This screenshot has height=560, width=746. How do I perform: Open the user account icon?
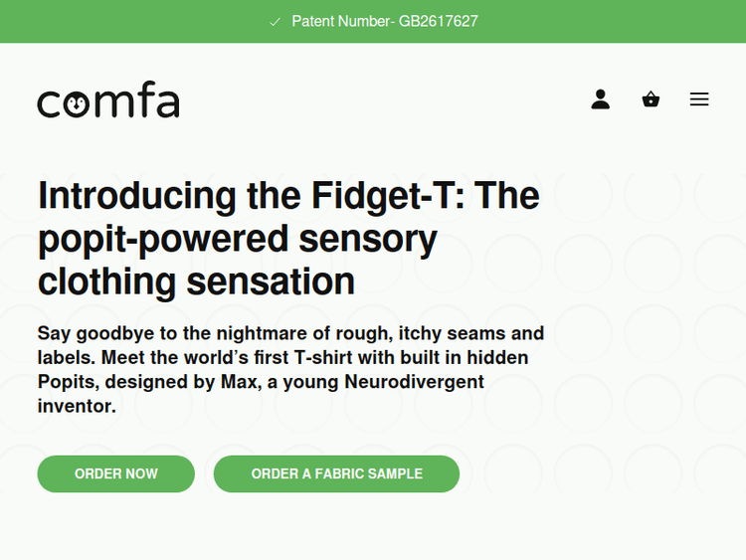pyautogui.click(x=600, y=99)
